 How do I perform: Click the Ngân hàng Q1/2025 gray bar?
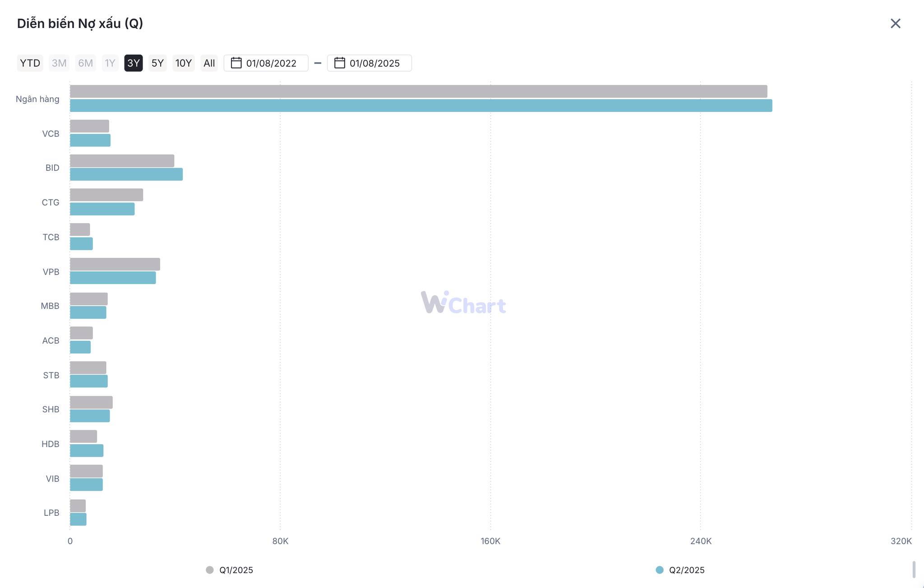[418, 91]
